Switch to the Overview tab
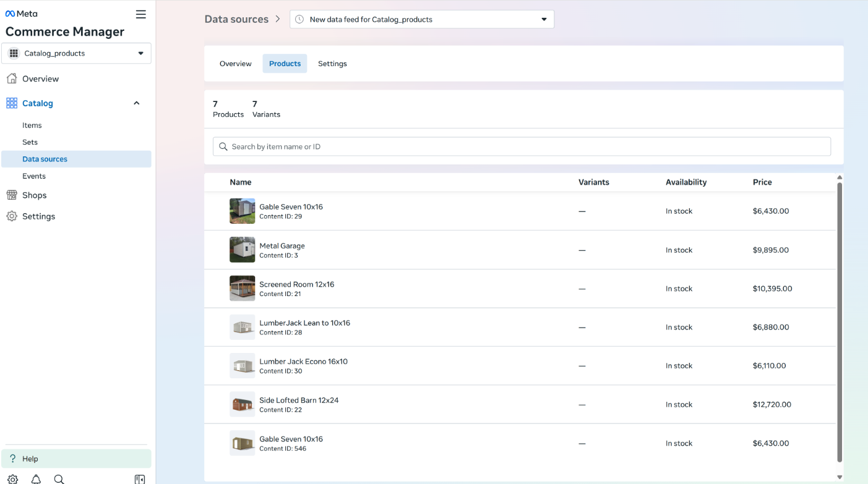 236,64
